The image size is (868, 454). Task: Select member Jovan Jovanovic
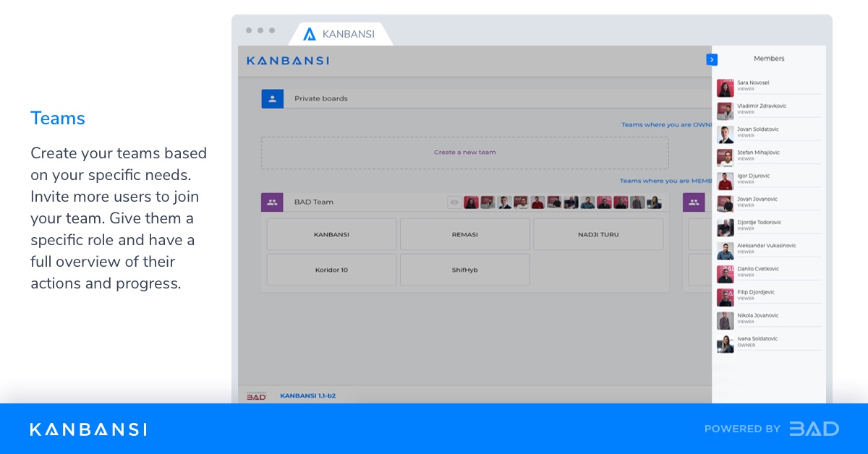click(x=769, y=202)
